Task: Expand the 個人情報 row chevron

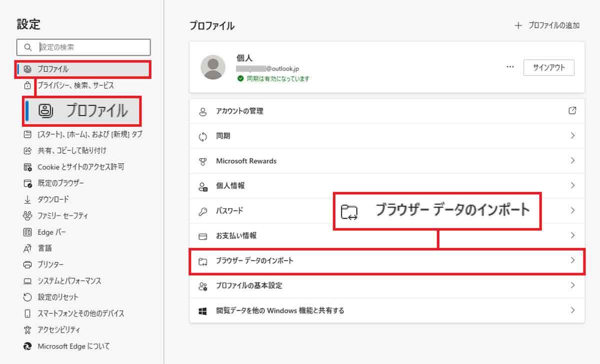Action: [x=572, y=186]
